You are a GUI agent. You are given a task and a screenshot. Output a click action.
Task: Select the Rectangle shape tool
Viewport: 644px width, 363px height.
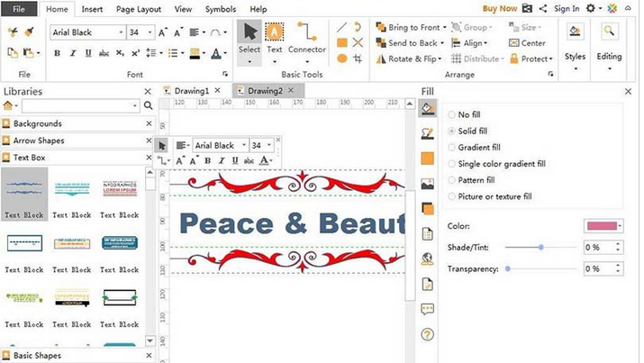coord(341,42)
